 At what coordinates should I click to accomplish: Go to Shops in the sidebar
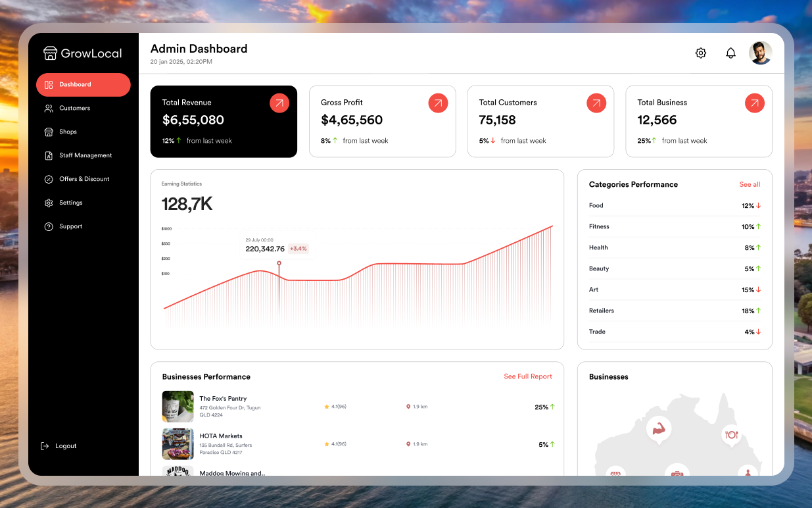tap(68, 132)
